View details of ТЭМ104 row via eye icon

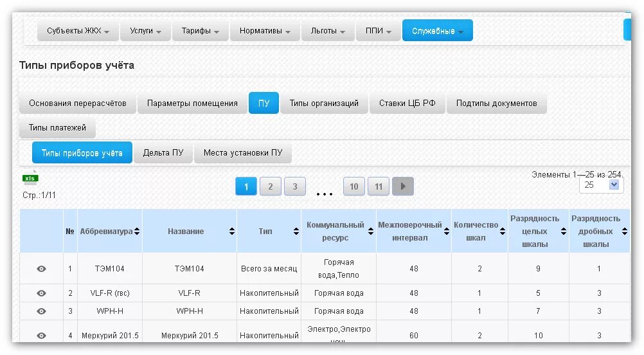[42, 269]
